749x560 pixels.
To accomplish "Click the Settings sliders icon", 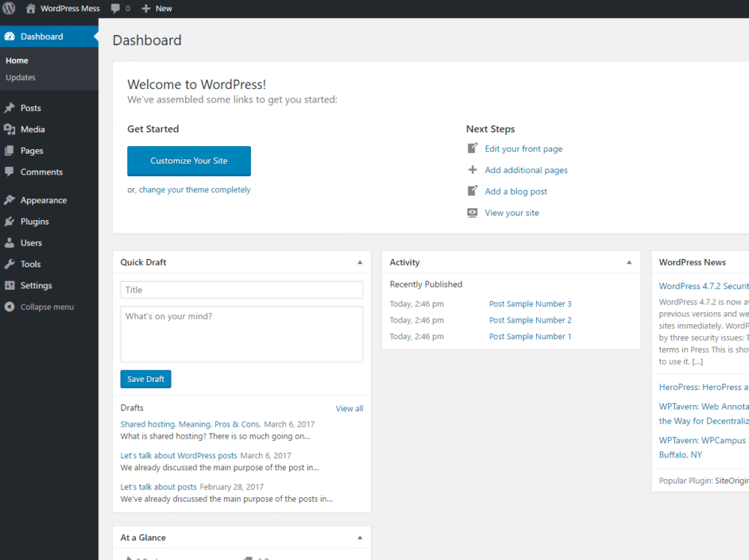I will coord(10,285).
